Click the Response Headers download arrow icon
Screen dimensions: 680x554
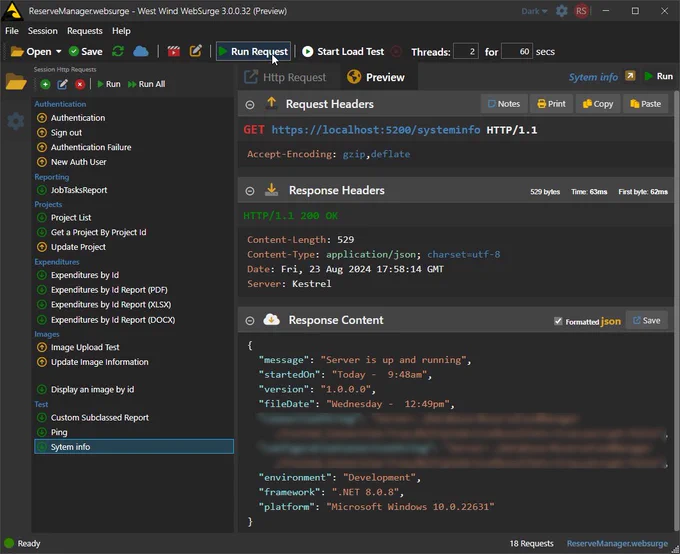271,190
